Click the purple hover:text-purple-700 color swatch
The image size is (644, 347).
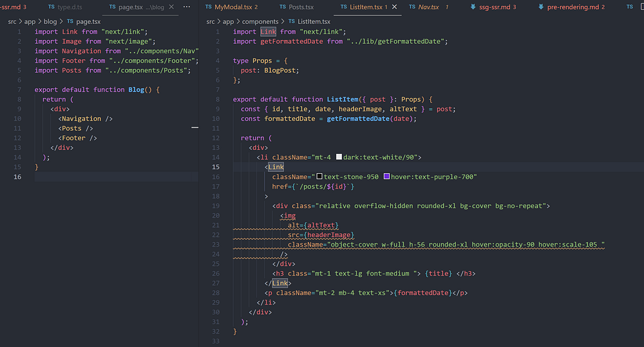click(386, 176)
